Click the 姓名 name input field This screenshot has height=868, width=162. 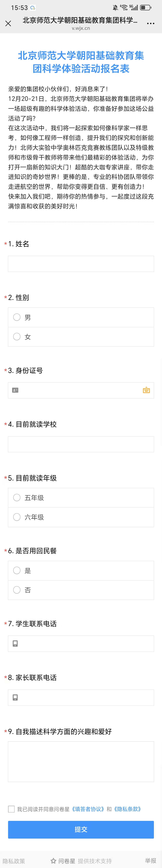pos(81,264)
